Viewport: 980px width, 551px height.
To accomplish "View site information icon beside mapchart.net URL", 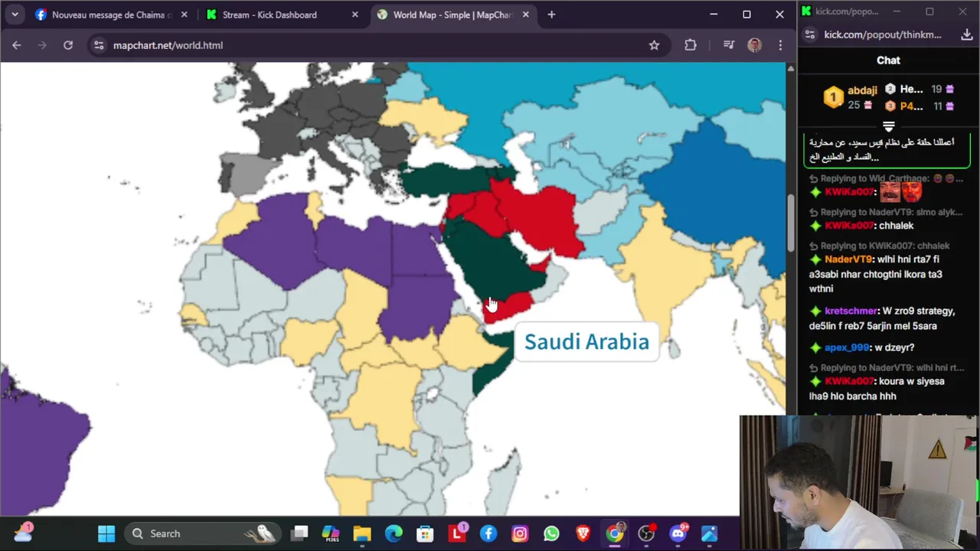I will (x=99, y=45).
